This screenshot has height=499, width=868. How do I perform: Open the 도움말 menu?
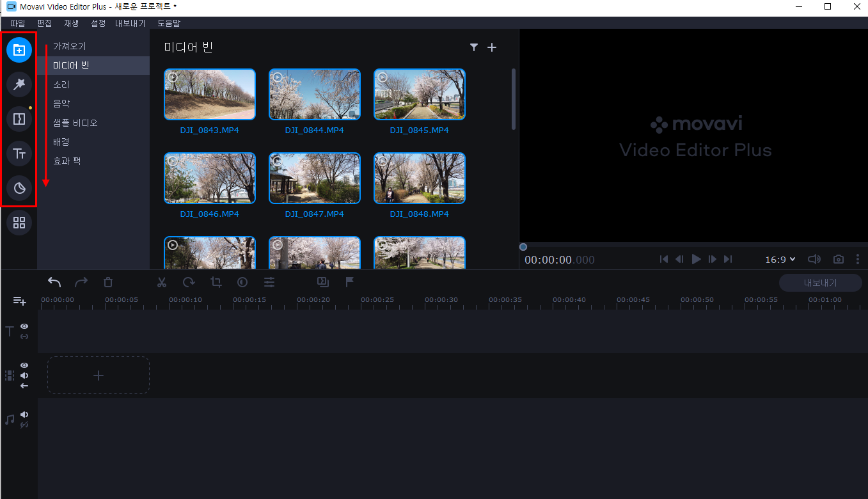[x=169, y=23]
